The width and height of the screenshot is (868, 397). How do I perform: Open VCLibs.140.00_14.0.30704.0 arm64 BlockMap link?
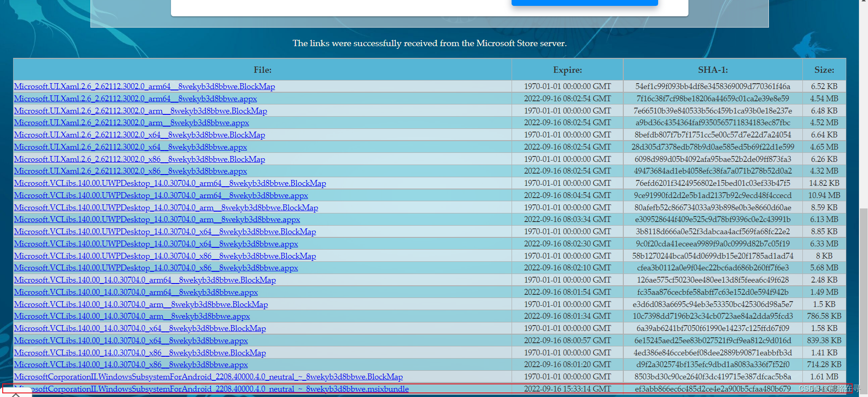point(145,280)
